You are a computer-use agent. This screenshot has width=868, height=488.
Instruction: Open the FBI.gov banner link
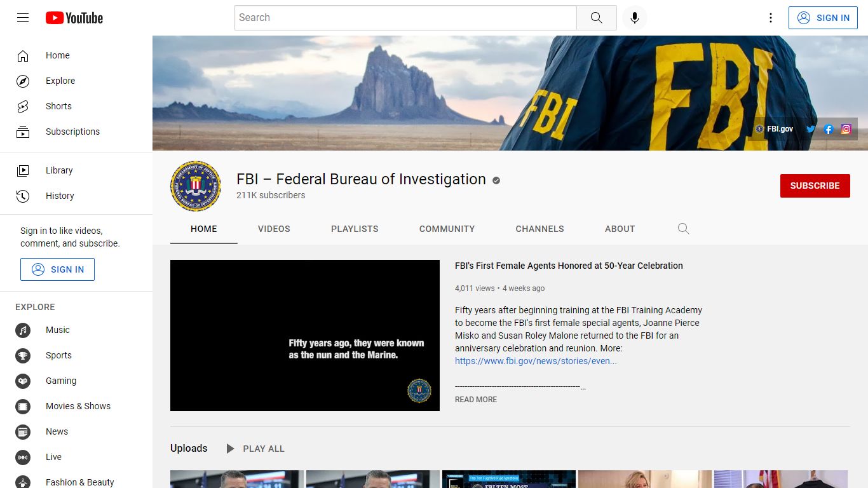[774, 129]
